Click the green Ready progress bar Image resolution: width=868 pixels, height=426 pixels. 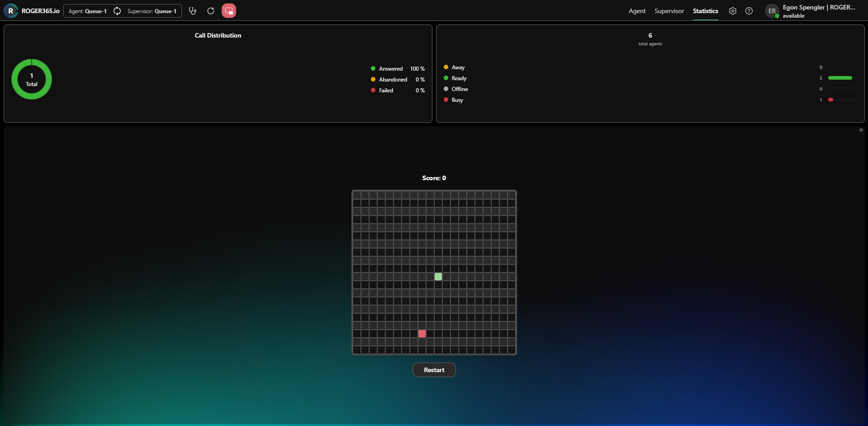[x=840, y=78]
